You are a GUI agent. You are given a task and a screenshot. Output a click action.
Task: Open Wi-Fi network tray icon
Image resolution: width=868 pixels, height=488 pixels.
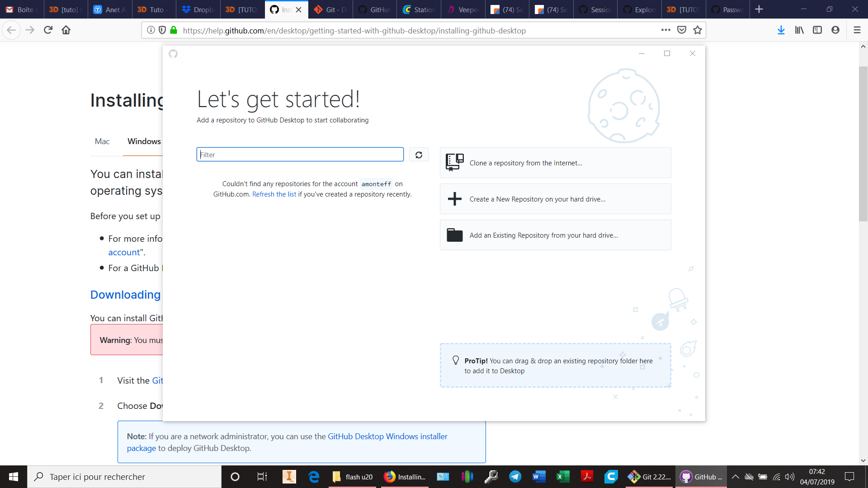coord(776,477)
